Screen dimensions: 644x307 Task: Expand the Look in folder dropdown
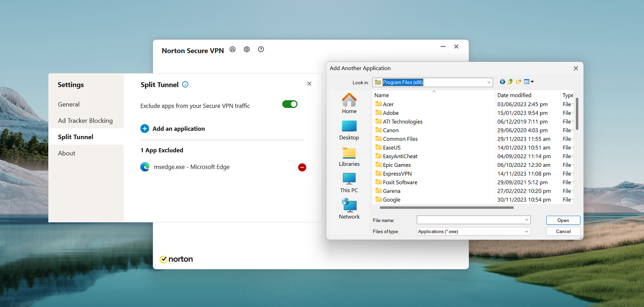tap(489, 82)
